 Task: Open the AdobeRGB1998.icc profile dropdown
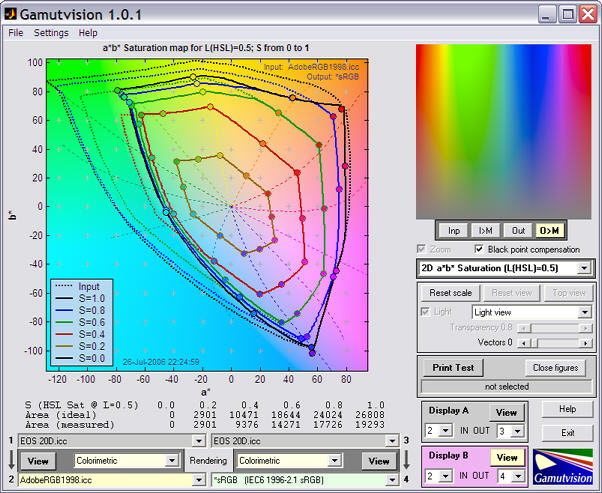198,480
